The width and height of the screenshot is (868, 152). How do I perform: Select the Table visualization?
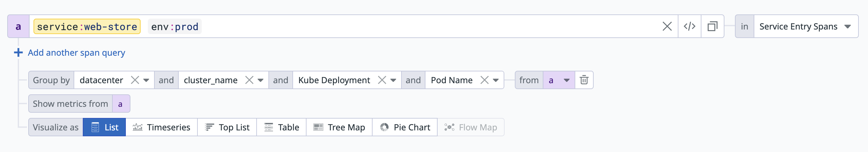tap(281, 127)
